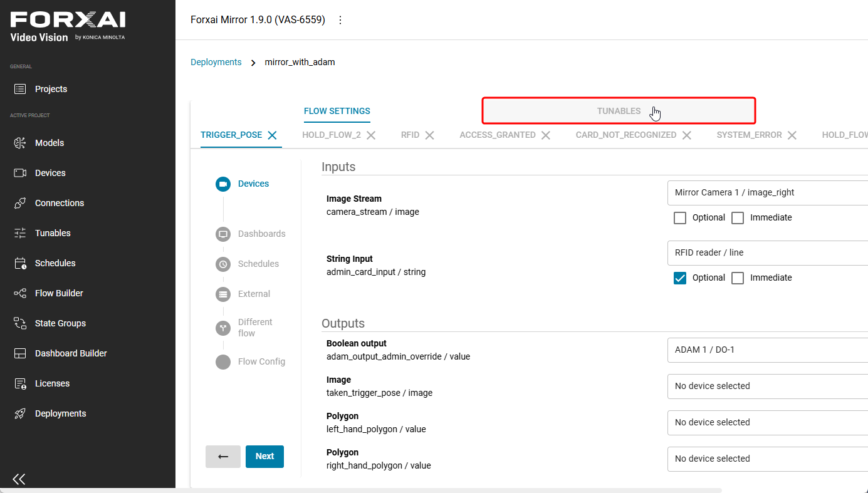Click the Connections plug icon

[20, 203]
